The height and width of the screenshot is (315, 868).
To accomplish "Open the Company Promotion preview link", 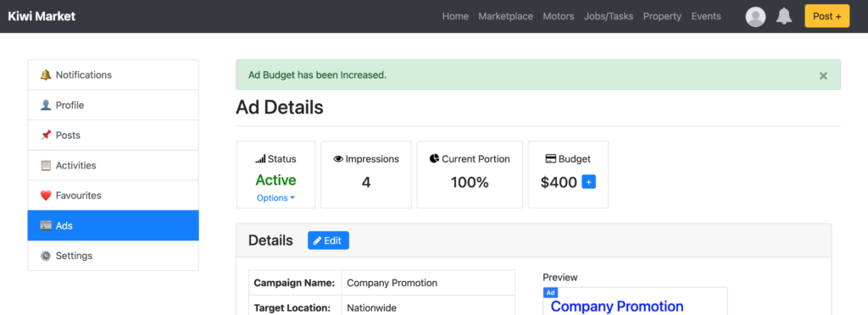I will (x=617, y=307).
